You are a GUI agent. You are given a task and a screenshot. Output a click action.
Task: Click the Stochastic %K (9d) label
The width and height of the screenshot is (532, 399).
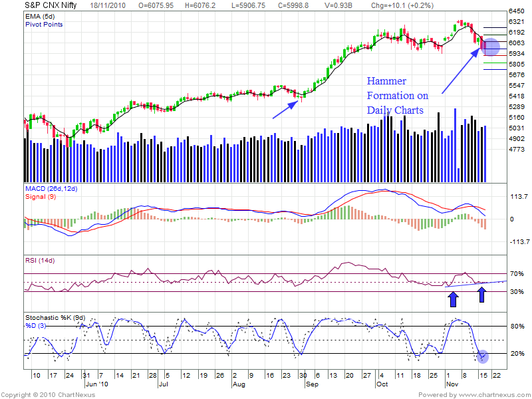point(56,317)
